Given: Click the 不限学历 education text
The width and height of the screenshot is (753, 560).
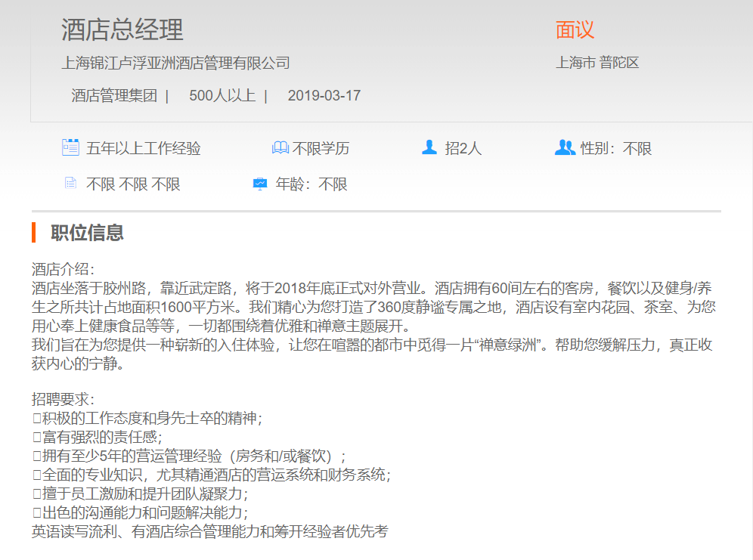Looking at the screenshot, I should pos(321,149).
